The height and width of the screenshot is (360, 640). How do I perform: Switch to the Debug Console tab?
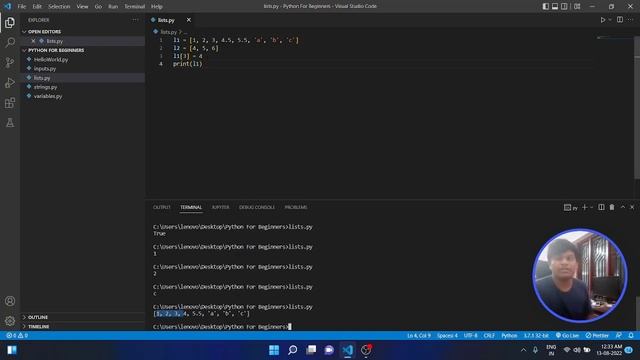click(x=257, y=207)
